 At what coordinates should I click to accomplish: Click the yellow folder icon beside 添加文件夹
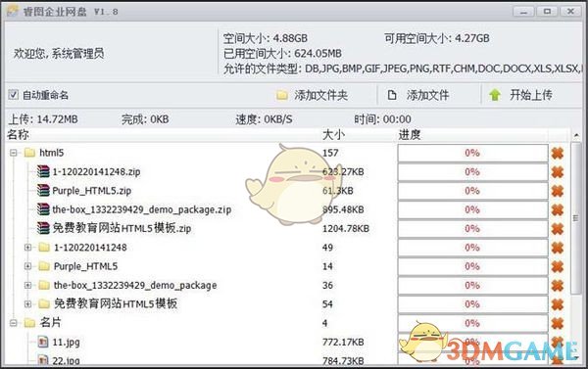pos(282,95)
